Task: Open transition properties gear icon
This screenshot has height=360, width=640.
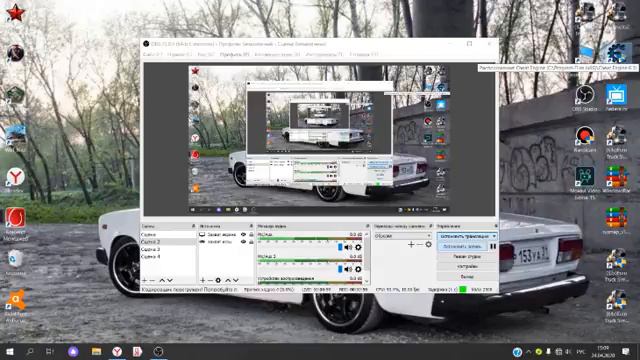Action: click(428, 244)
